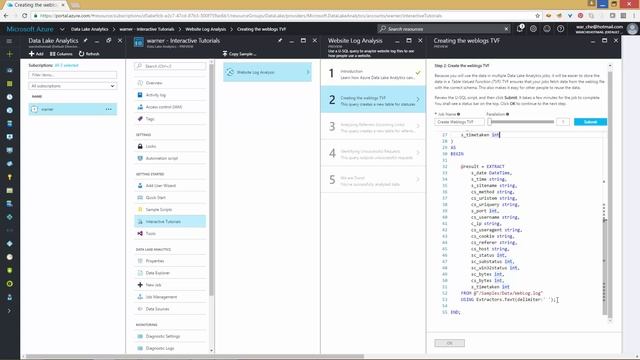This screenshot has height=360, width=640.
Task: Click the Data Sources icon
Action: point(140,309)
